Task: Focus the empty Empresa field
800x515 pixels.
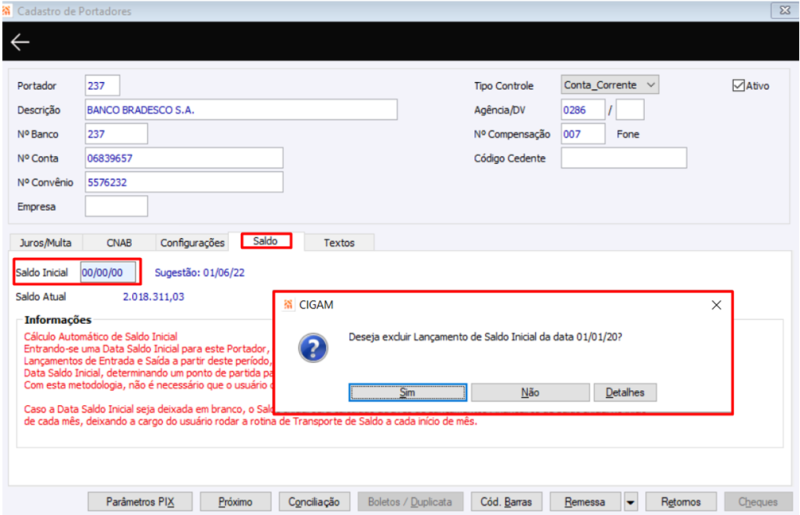Action: point(116,206)
